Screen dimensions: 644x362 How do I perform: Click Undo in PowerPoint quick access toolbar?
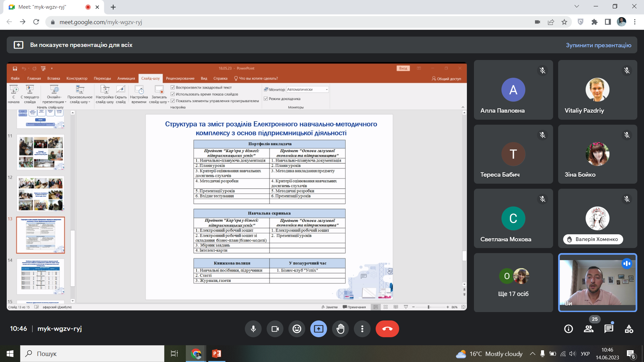coord(24,68)
